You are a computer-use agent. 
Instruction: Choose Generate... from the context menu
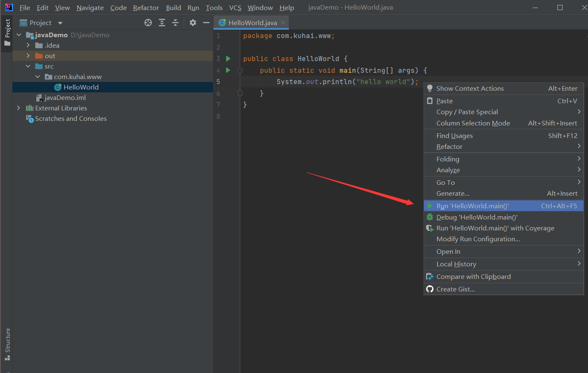(x=503, y=193)
